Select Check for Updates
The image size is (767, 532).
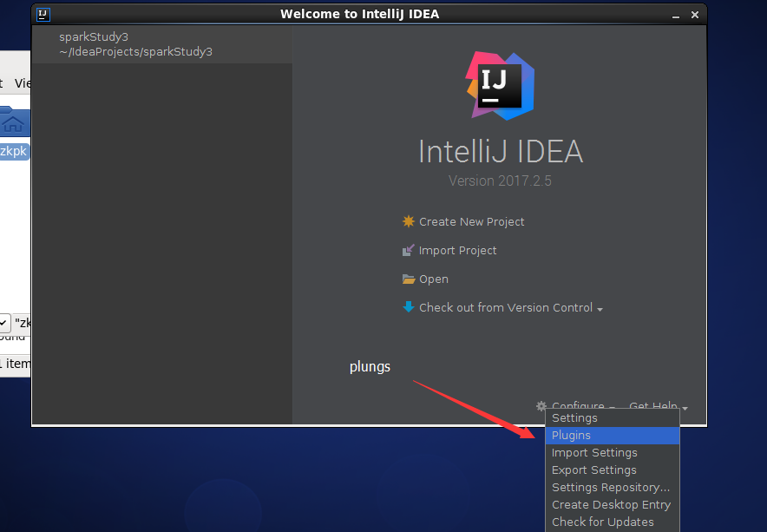(x=613, y=522)
